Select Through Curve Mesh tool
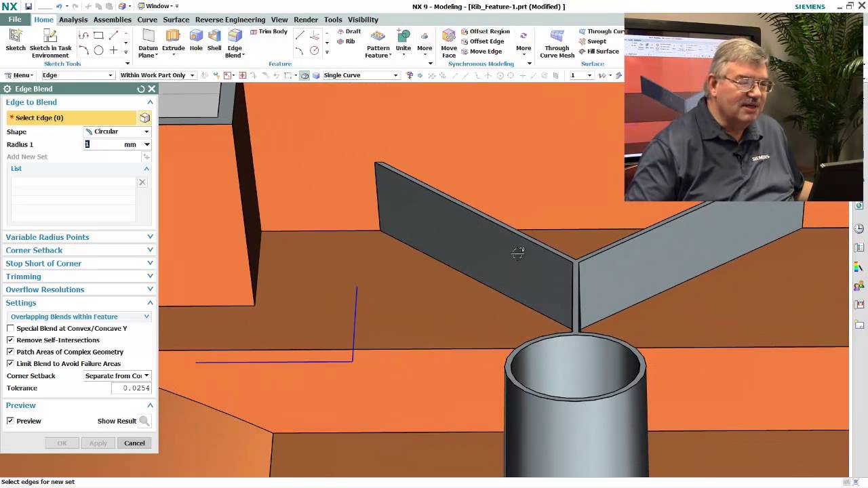868x488 pixels. click(557, 43)
